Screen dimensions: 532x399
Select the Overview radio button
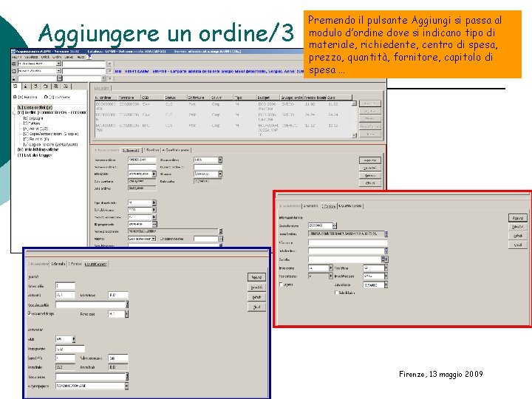point(46,97)
